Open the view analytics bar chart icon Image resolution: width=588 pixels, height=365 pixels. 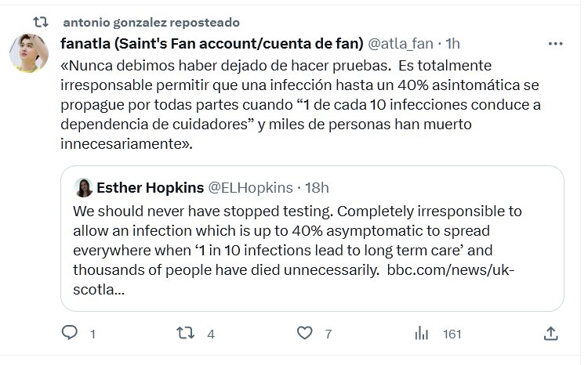[x=423, y=334]
